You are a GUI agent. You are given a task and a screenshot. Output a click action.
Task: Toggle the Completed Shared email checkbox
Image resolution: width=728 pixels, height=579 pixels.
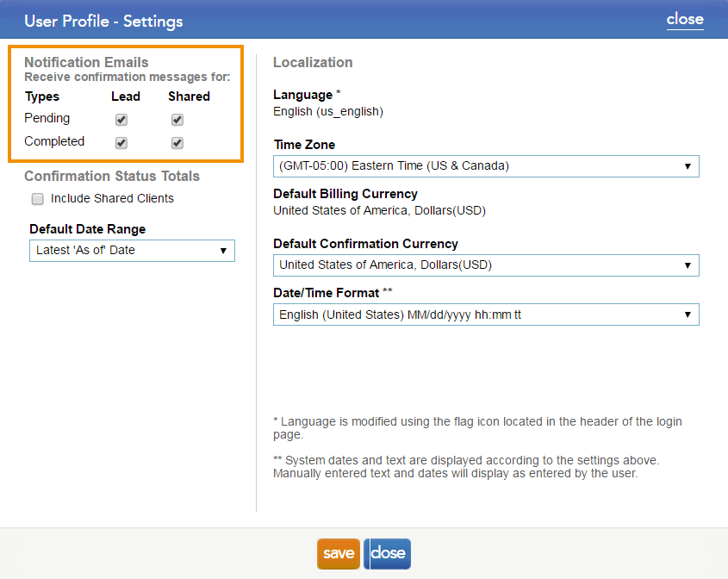[x=177, y=143]
